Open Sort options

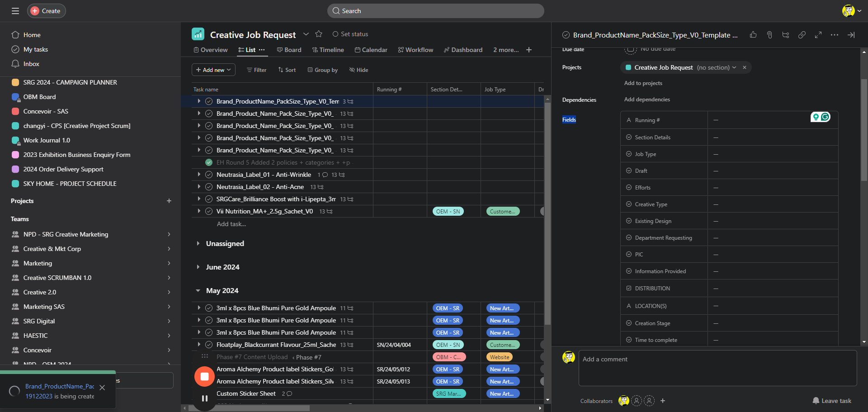287,70
